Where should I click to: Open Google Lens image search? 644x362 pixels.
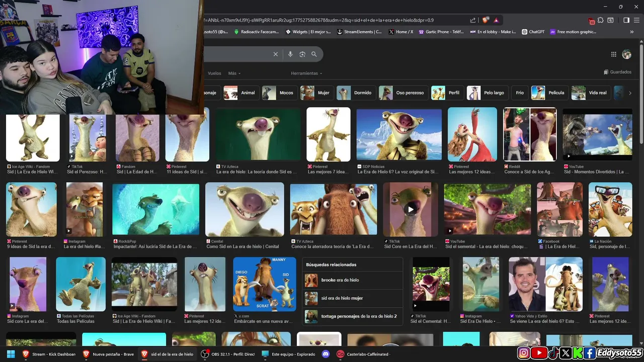(x=302, y=54)
